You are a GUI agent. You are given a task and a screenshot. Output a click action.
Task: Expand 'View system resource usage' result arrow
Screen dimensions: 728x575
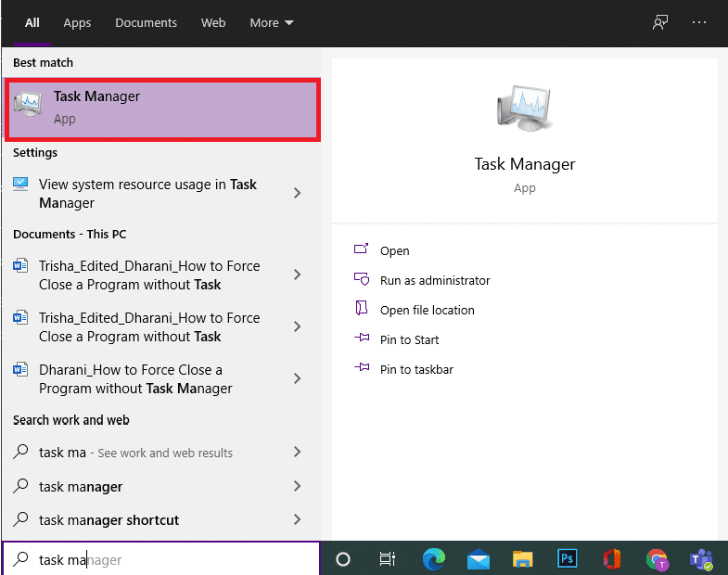tap(297, 193)
